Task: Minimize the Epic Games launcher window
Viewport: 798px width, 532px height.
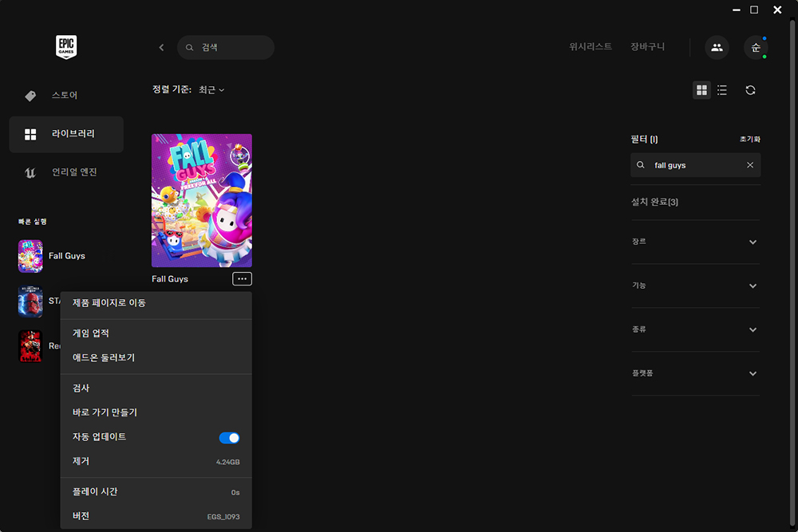Action: pyautogui.click(x=736, y=10)
